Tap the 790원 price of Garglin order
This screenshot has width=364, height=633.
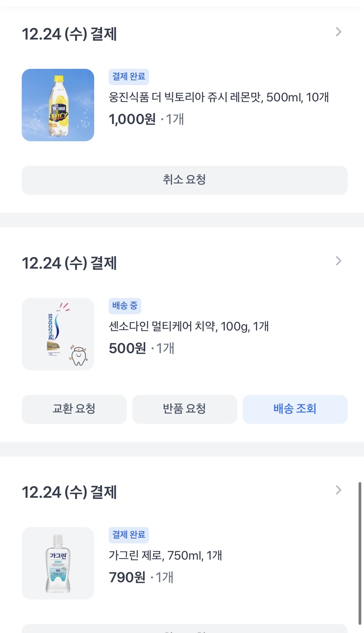(x=127, y=577)
